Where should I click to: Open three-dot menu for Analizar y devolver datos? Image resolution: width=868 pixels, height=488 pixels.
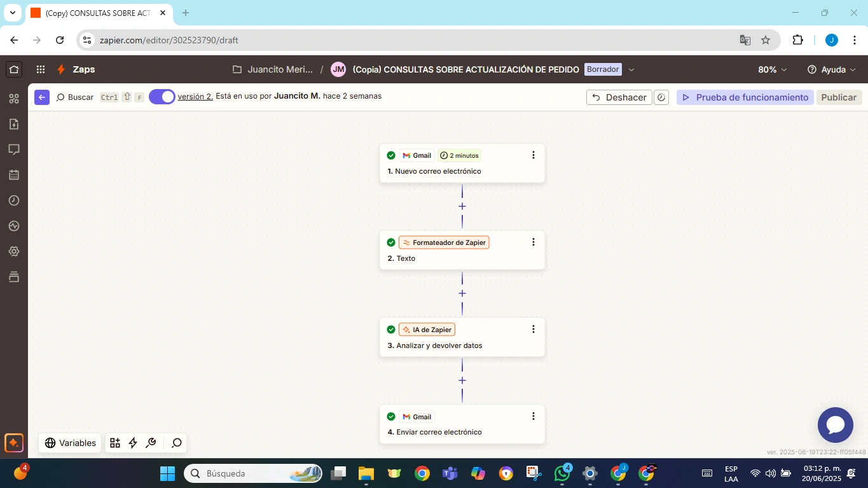coord(533,330)
